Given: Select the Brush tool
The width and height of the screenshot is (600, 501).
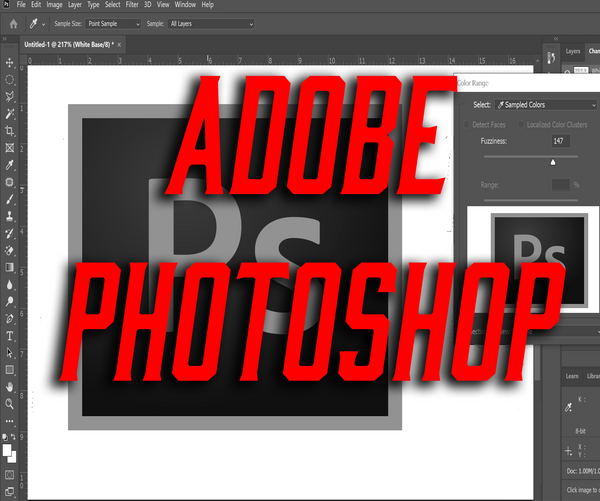Looking at the screenshot, I should pos(10,199).
